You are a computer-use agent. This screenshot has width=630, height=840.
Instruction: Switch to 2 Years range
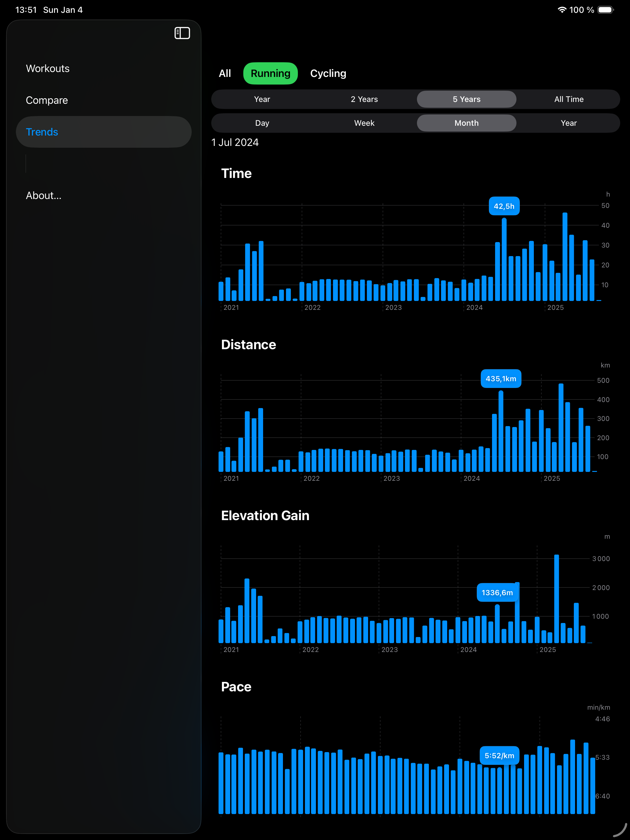pyautogui.click(x=364, y=99)
